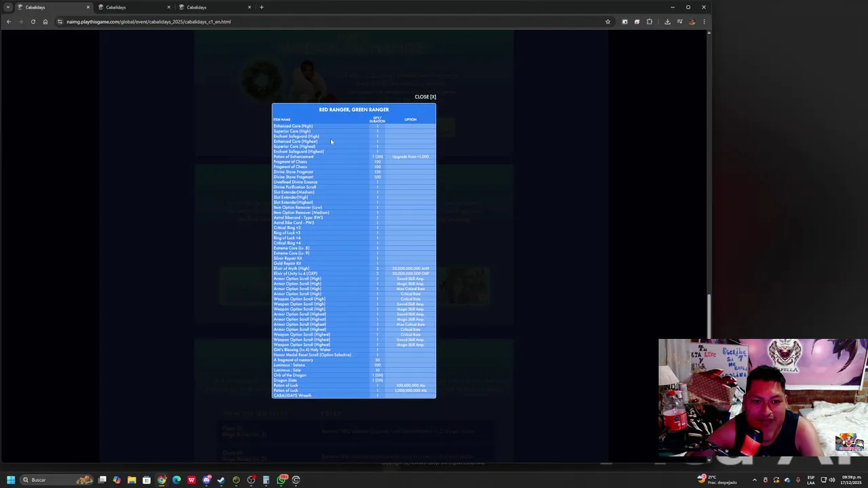
Task: Select the 'Astral Bike Card - PW5' row
Action: 354,222
